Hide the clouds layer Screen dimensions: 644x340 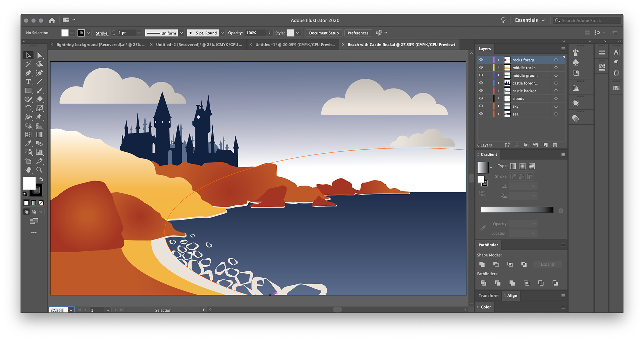point(481,98)
